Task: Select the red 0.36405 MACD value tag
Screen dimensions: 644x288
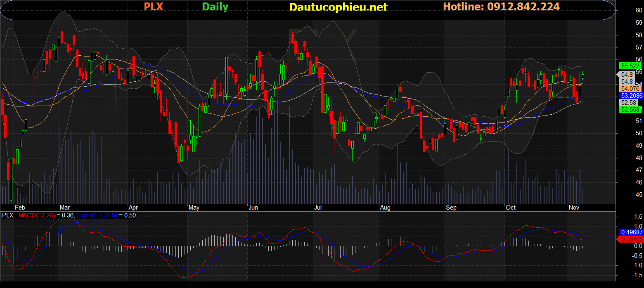Action: (x=631, y=239)
